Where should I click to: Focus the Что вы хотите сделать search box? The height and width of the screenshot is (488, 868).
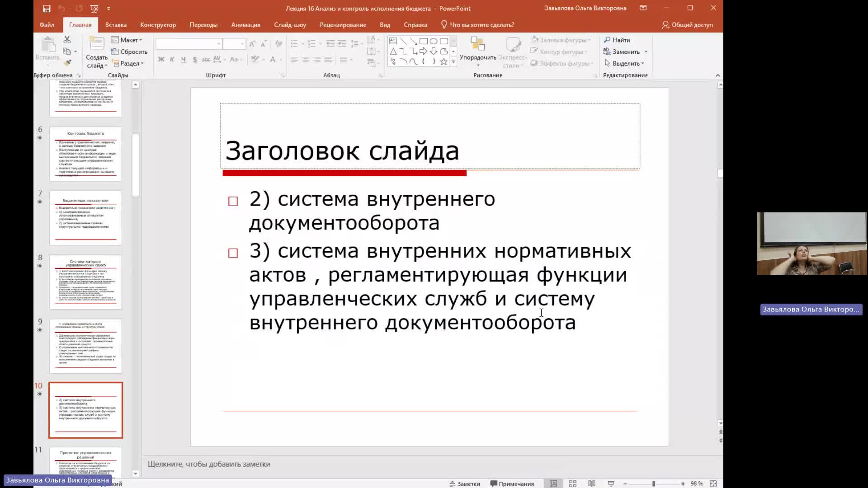(x=478, y=25)
